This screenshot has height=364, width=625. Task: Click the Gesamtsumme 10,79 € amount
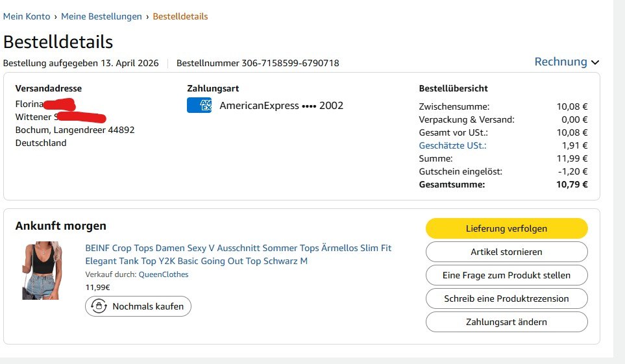pos(572,184)
